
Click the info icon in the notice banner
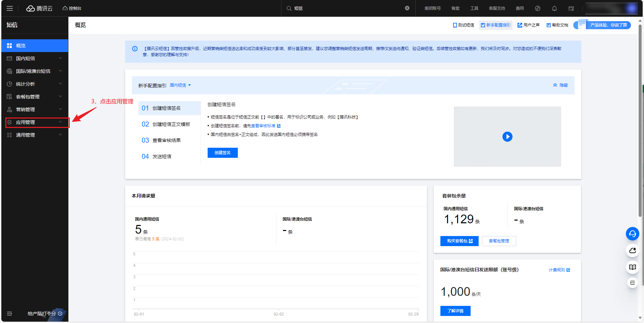tap(135, 49)
